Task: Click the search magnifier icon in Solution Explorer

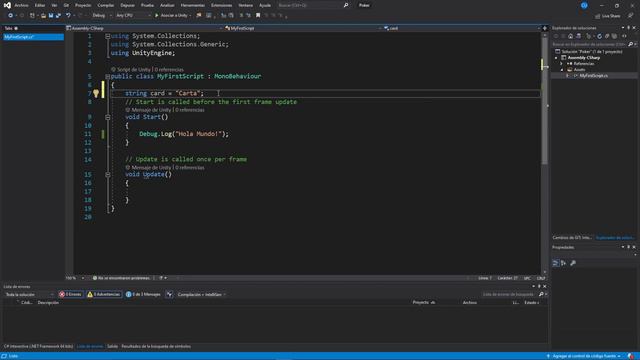Action: (x=630, y=44)
